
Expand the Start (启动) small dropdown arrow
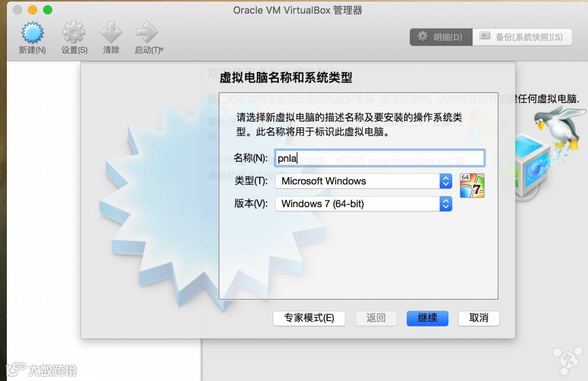coord(162,49)
